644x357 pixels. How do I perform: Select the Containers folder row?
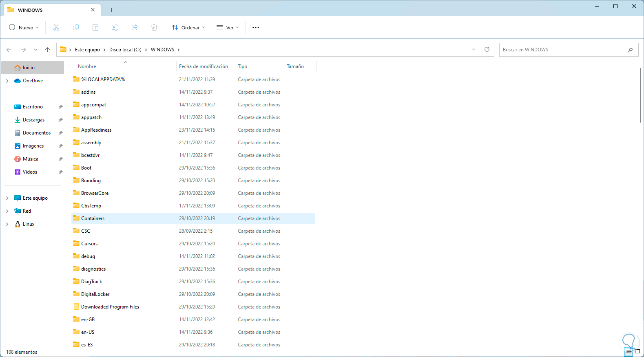(x=193, y=218)
